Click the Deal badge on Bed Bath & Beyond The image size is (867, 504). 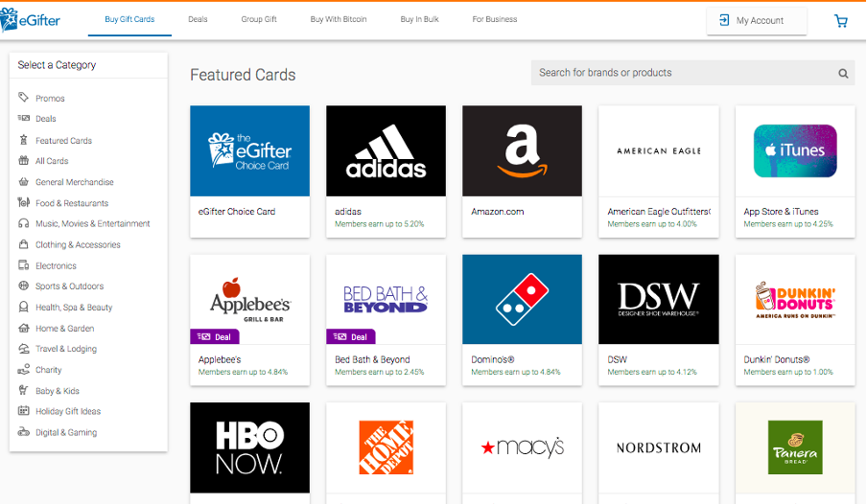pos(351,336)
